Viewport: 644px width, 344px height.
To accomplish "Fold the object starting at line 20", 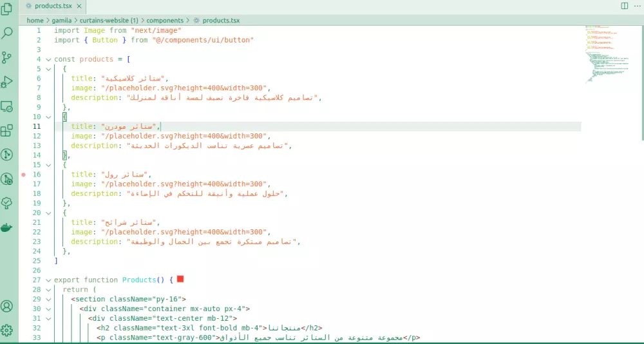I will pyautogui.click(x=48, y=213).
